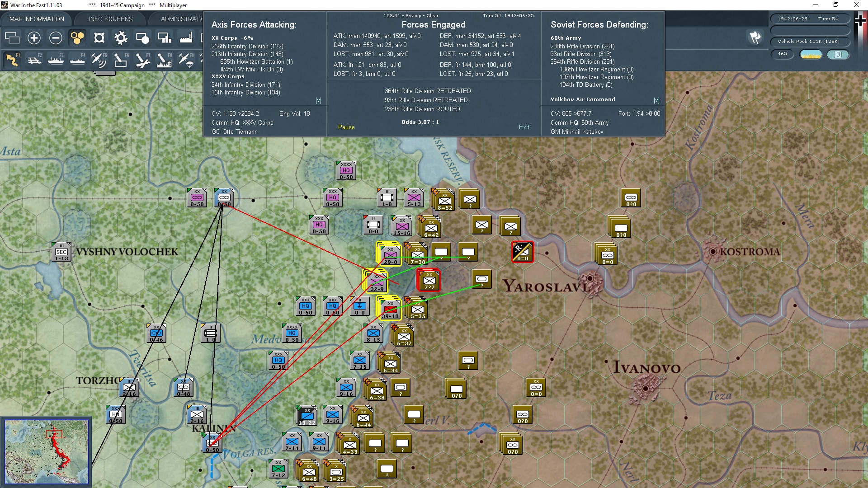The image size is (868, 488).
Task: Select the SEC 1-13 security counter
Action: pos(61,252)
